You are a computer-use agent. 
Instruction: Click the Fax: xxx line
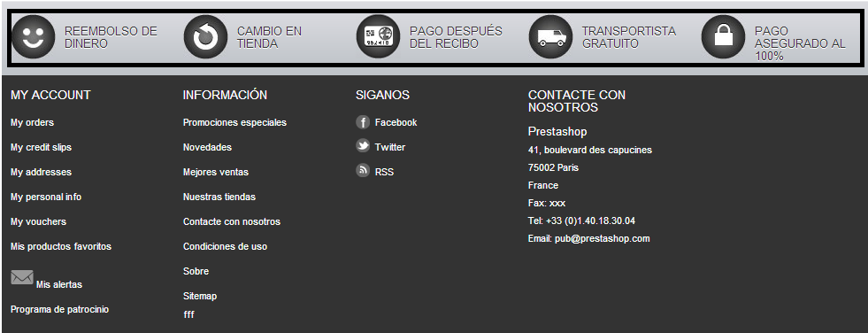click(x=547, y=204)
